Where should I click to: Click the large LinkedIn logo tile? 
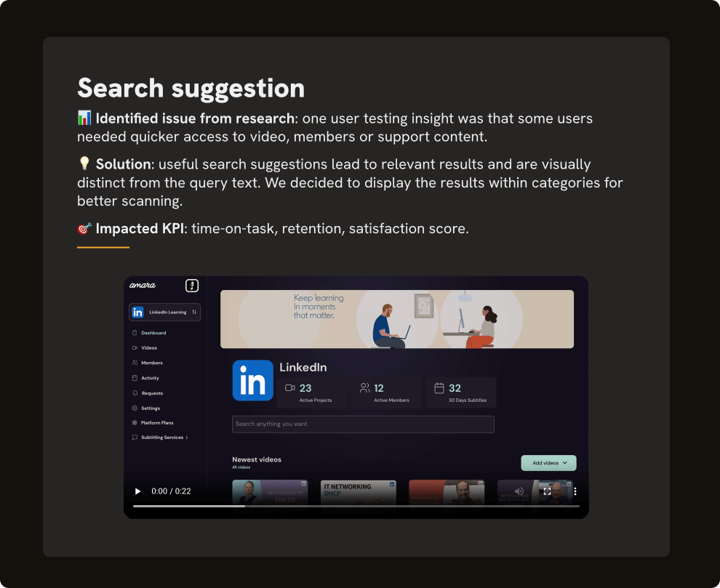pos(252,381)
